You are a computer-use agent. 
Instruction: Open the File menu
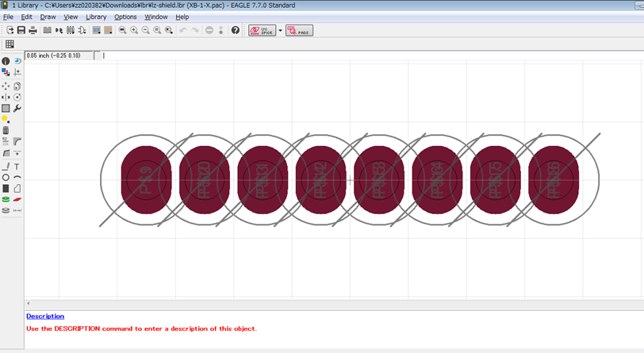[x=8, y=17]
